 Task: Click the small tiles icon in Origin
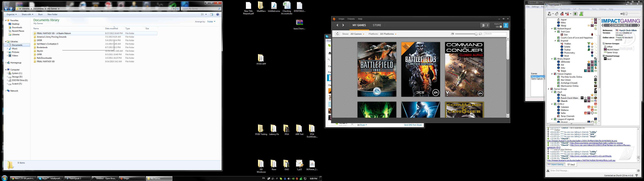pos(452,34)
